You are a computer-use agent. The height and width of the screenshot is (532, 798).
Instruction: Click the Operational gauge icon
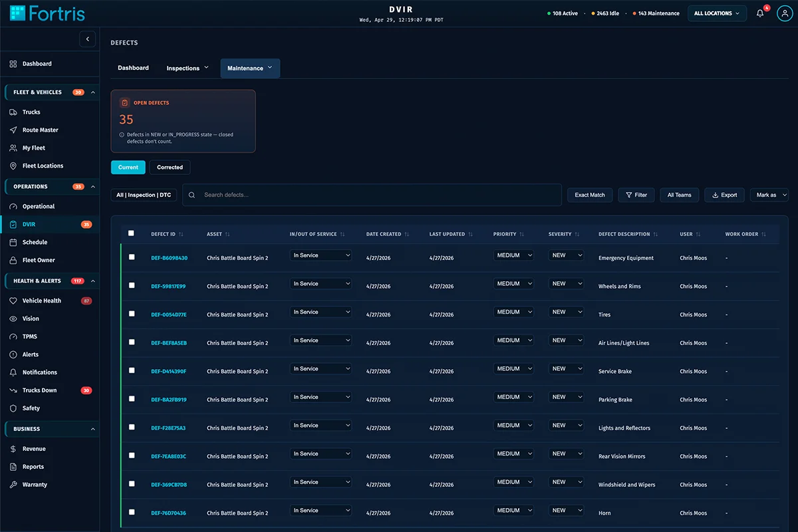(13, 207)
